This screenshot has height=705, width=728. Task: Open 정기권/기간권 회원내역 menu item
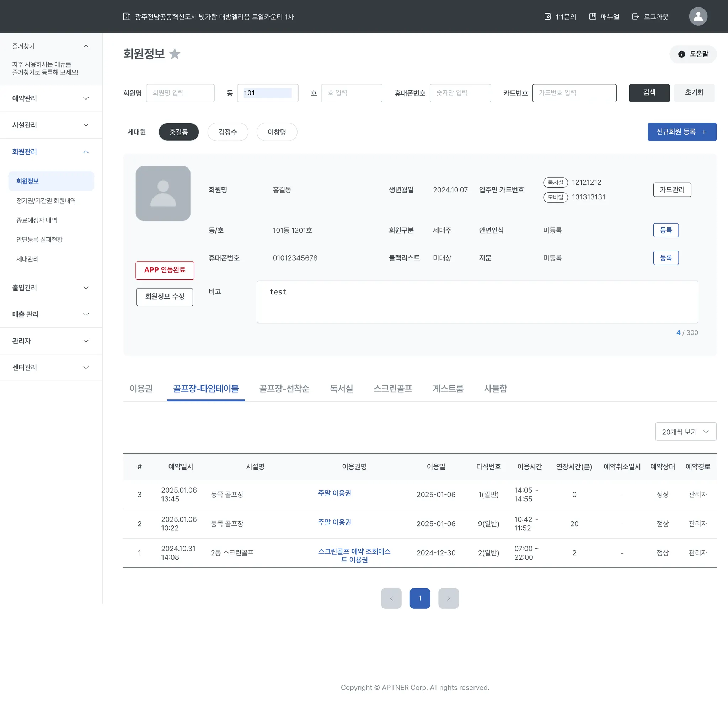click(46, 201)
